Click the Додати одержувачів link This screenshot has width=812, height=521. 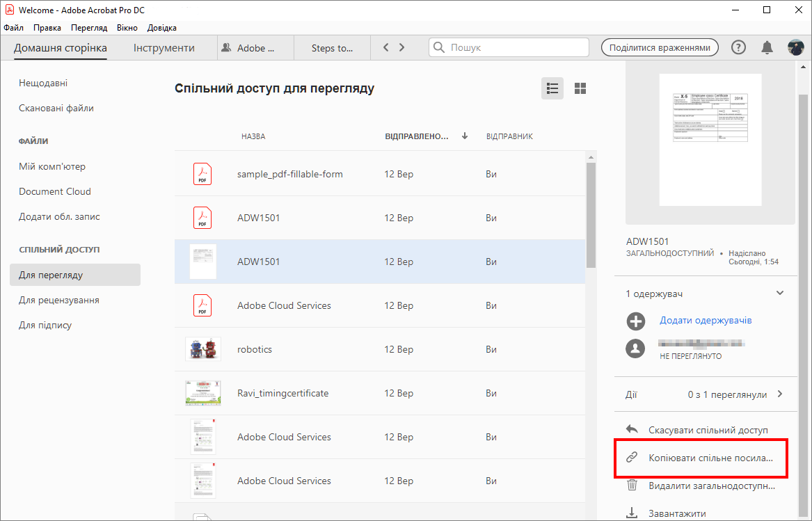[706, 320]
